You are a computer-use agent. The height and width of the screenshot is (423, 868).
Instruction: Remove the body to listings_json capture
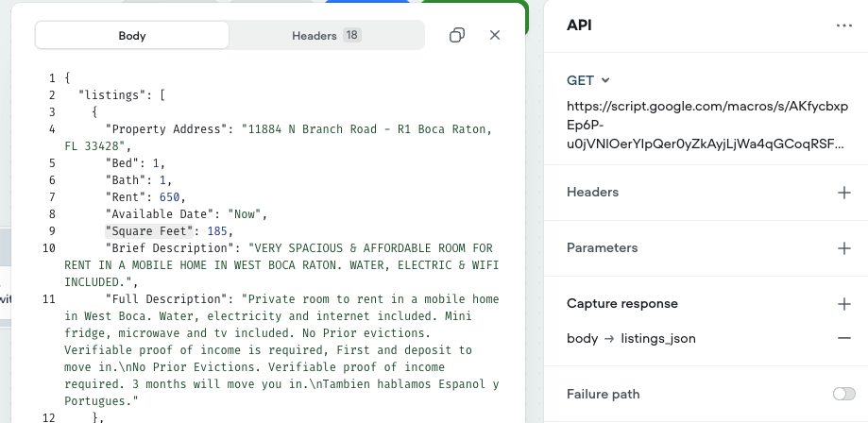843,338
